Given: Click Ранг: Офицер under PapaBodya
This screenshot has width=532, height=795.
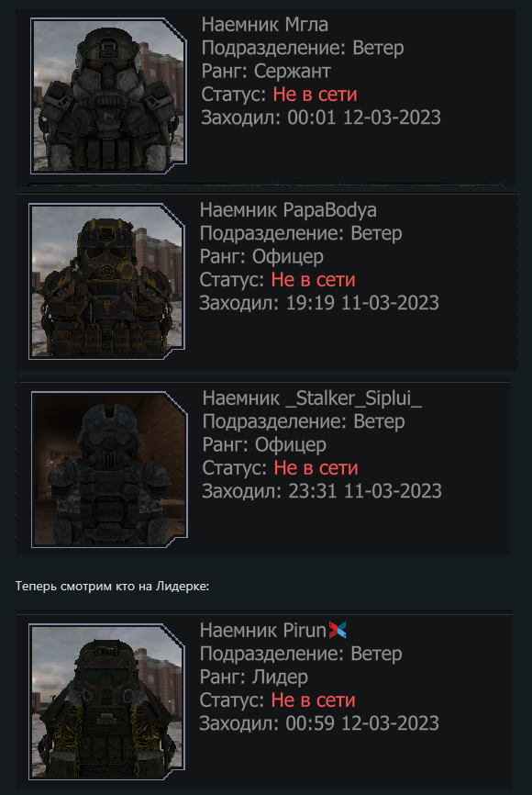Looking at the screenshot, I should [x=261, y=256].
